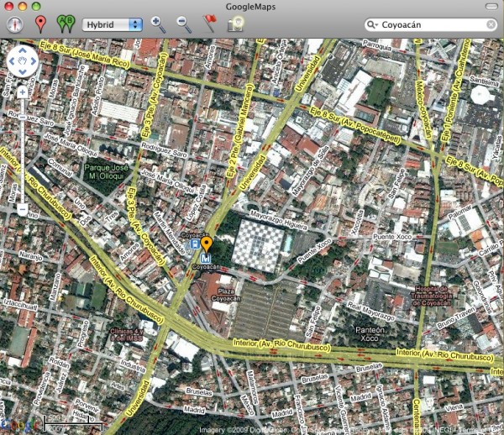The width and height of the screenshot is (504, 435).
Task: Click the Mayorazgo Higuera street label
Action: tap(279, 220)
